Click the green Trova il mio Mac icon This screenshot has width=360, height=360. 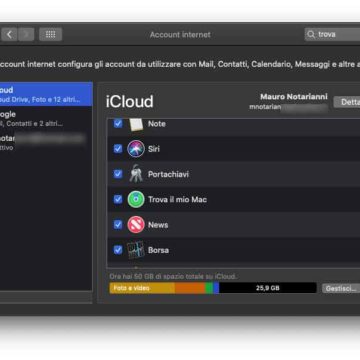pyautogui.click(x=136, y=199)
